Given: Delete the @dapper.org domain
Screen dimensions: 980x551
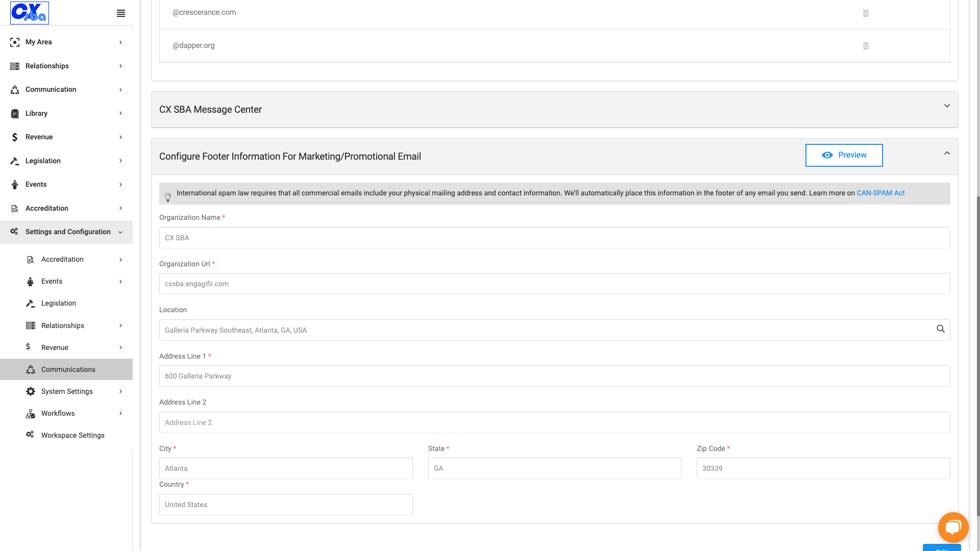Looking at the screenshot, I should [866, 46].
